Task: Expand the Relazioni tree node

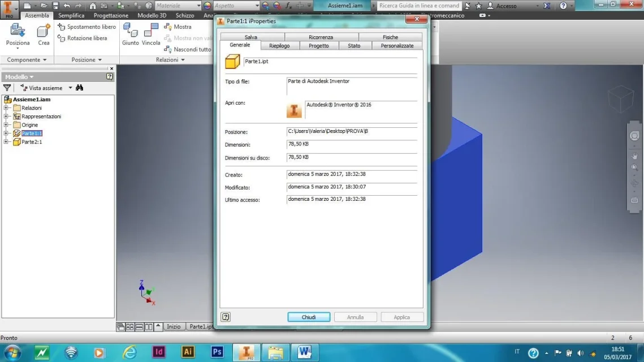Action: pyautogui.click(x=6, y=107)
